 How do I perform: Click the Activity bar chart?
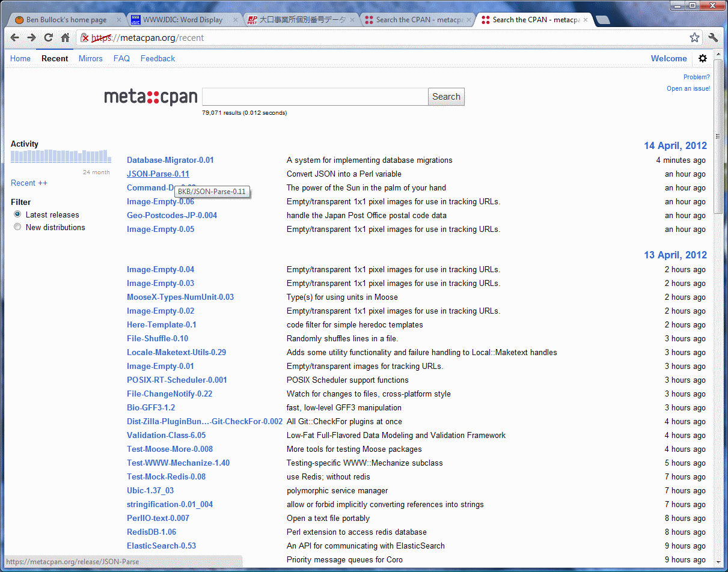tap(61, 156)
